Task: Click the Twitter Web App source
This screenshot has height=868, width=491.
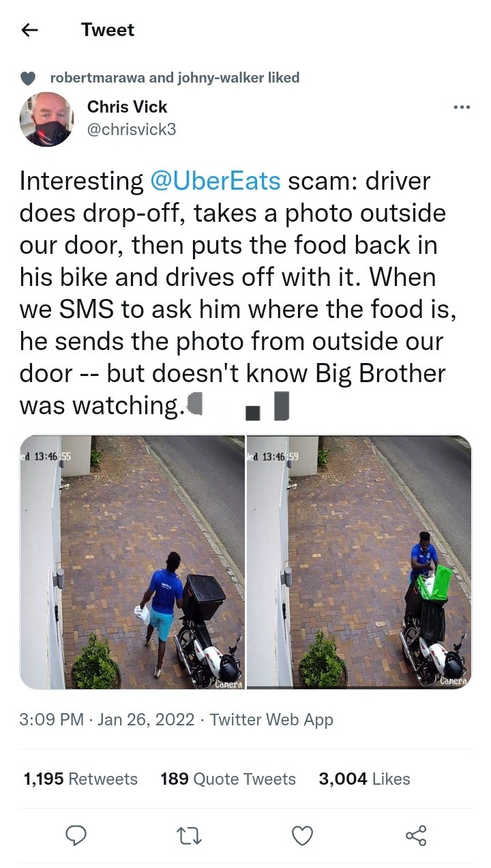Action: (271, 719)
